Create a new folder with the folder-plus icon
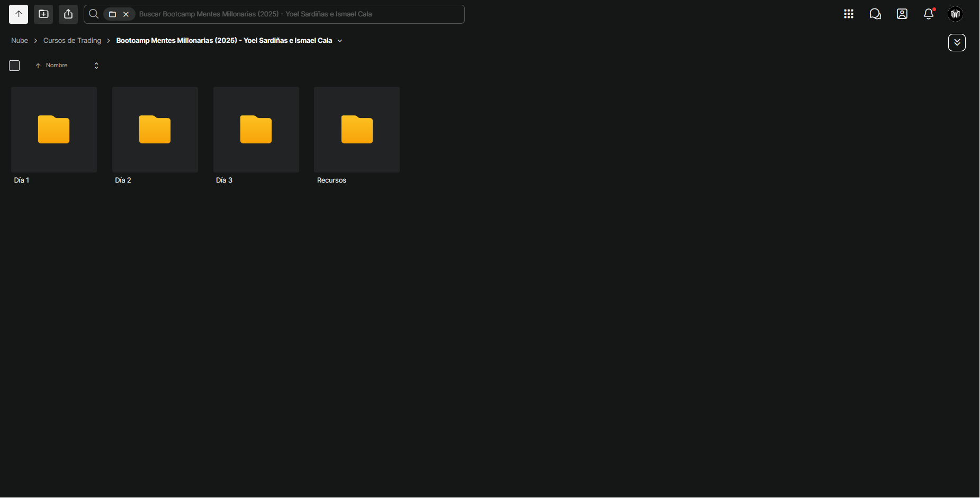This screenshot has width=980, height=498. point(43,14)
